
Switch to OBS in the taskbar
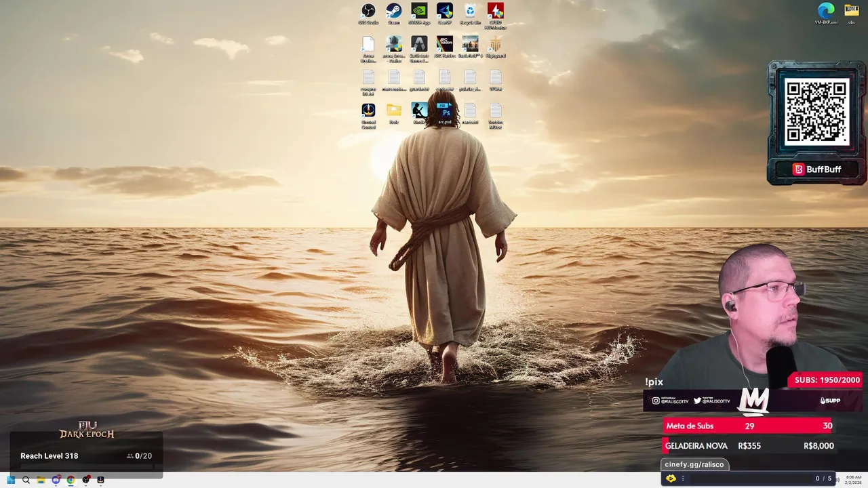[85, 480]
